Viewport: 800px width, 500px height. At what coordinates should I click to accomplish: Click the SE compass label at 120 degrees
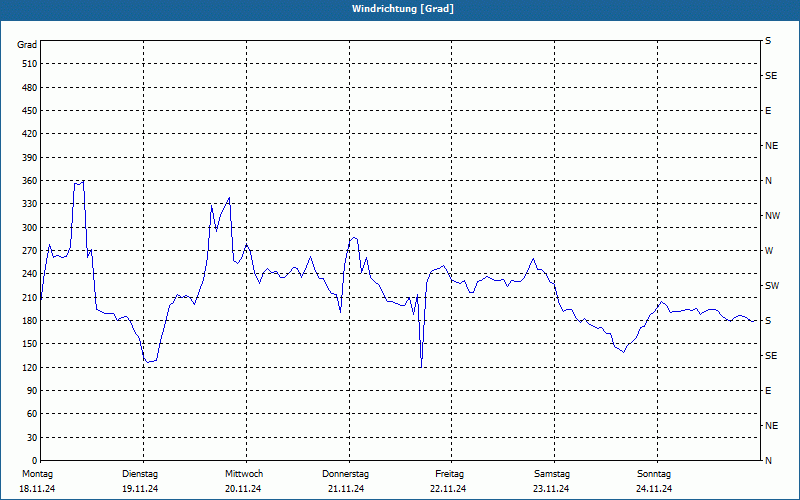coord(771,356)
